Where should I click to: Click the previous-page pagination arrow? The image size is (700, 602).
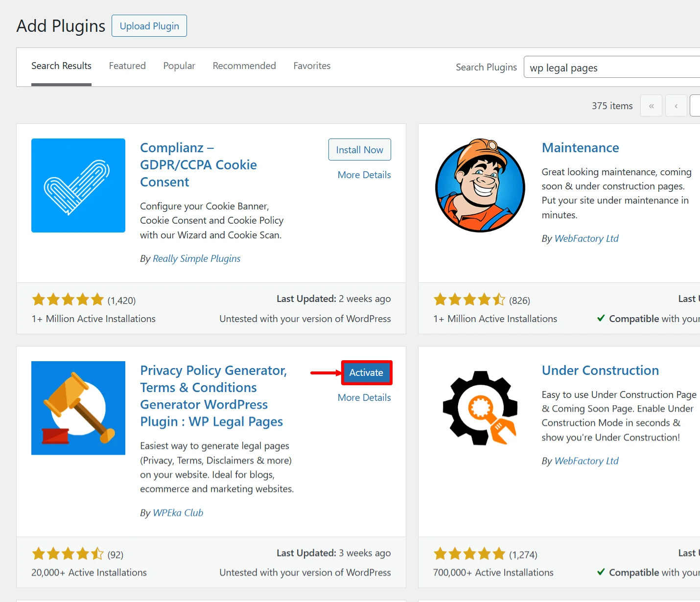pyautogui.click(x=676, y=105)
